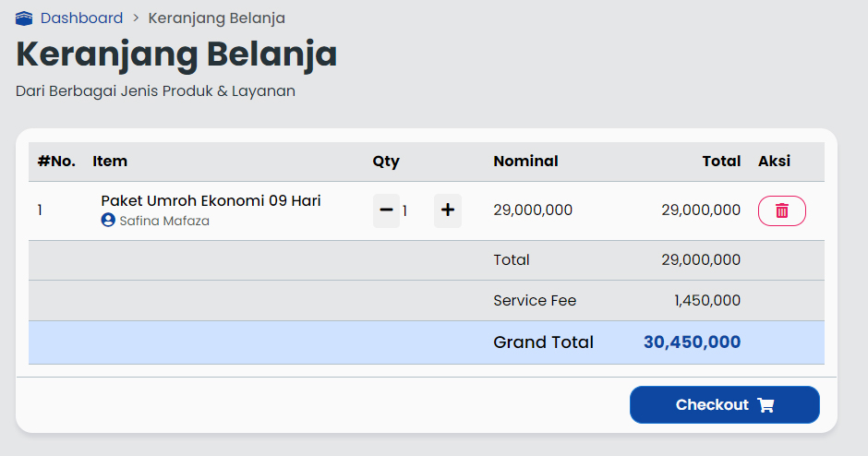This screenshot has height=456, width=868.
Task: Decrease quantity with the minus button
Action: coord(386,210)
